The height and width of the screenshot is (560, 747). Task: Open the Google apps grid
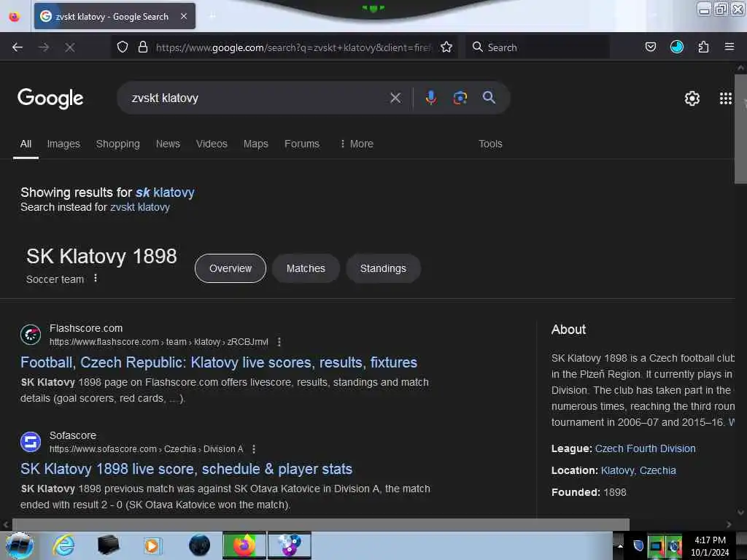pos(726,98)
